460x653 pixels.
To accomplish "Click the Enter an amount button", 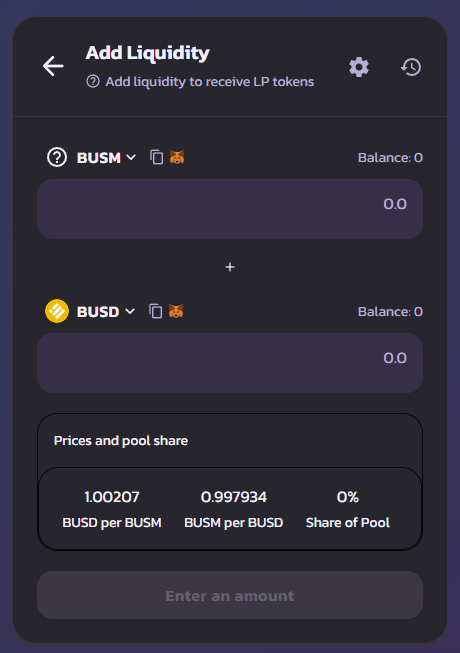I will coord(230,595).
